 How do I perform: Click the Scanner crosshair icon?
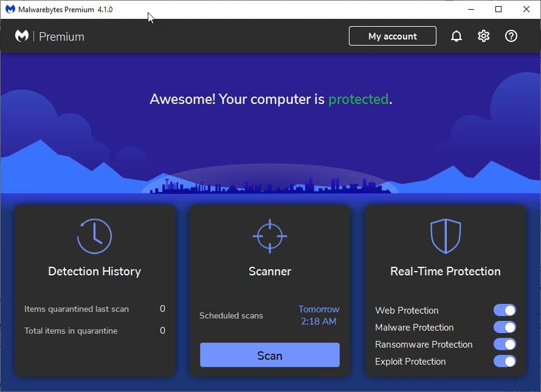tap(270, 236)
